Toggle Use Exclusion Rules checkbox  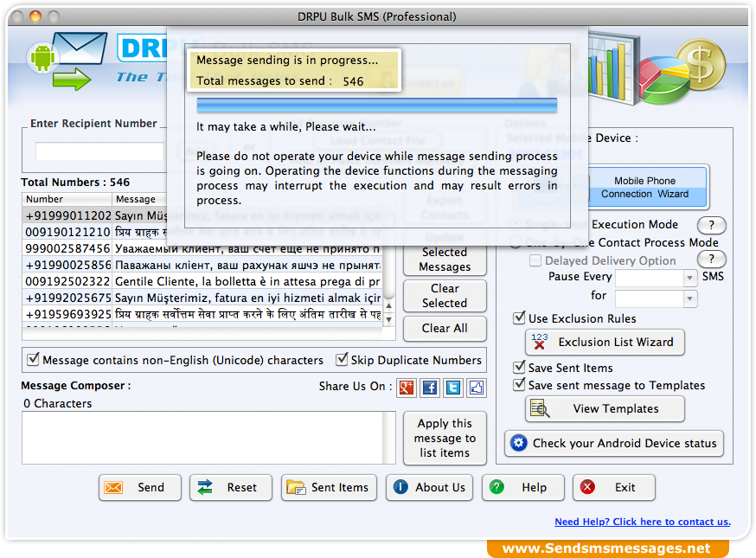519,317
